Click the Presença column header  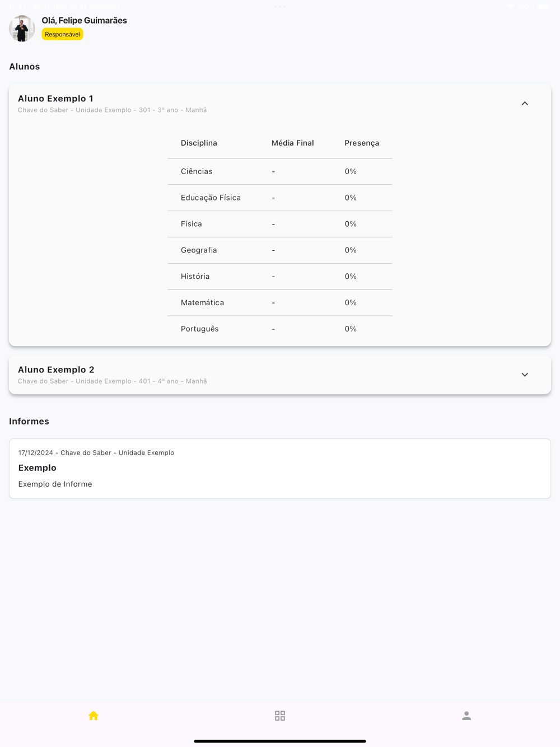pyautogui.click(x=362, y=143)
